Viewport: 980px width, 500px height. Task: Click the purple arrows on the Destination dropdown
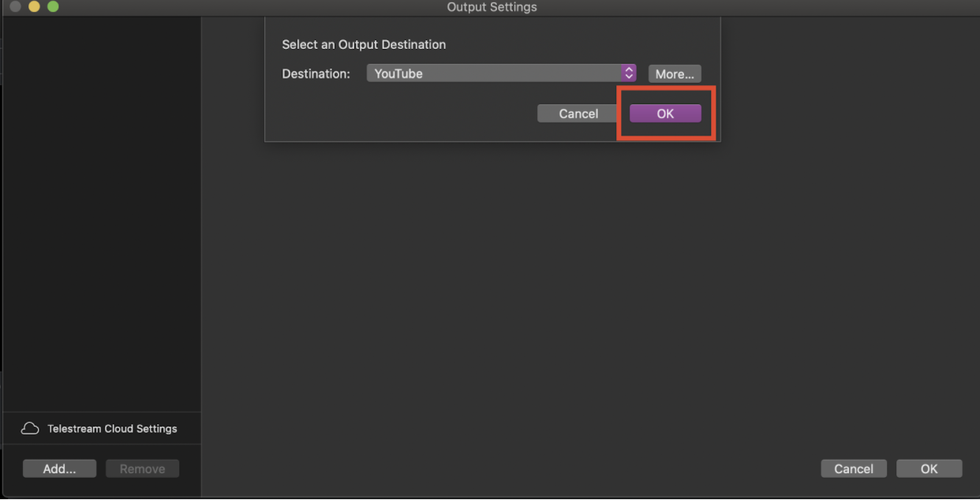pos(629,73)
